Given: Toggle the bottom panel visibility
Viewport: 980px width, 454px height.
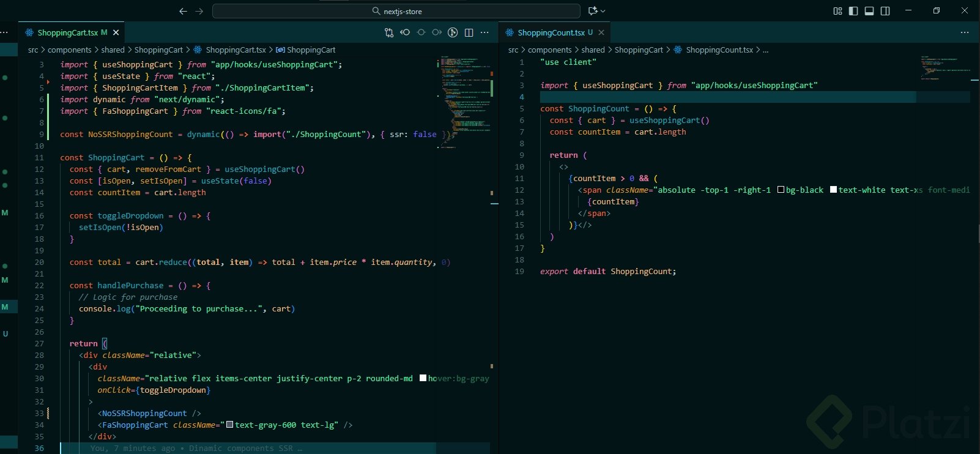Looking at the screenshot, I should (869, 11).
